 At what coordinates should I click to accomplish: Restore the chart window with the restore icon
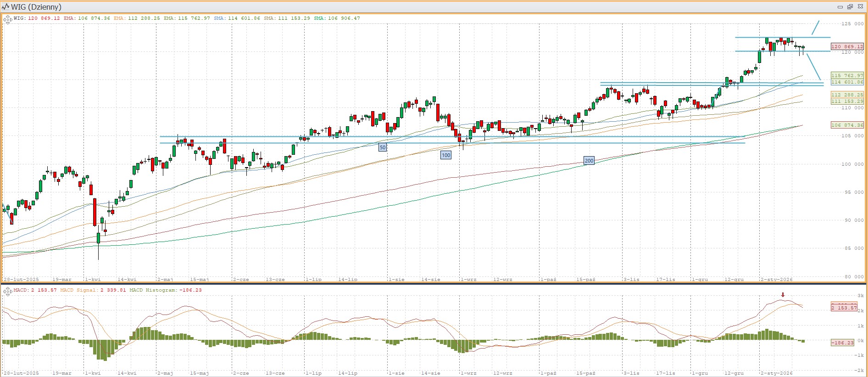coord(850,7)
